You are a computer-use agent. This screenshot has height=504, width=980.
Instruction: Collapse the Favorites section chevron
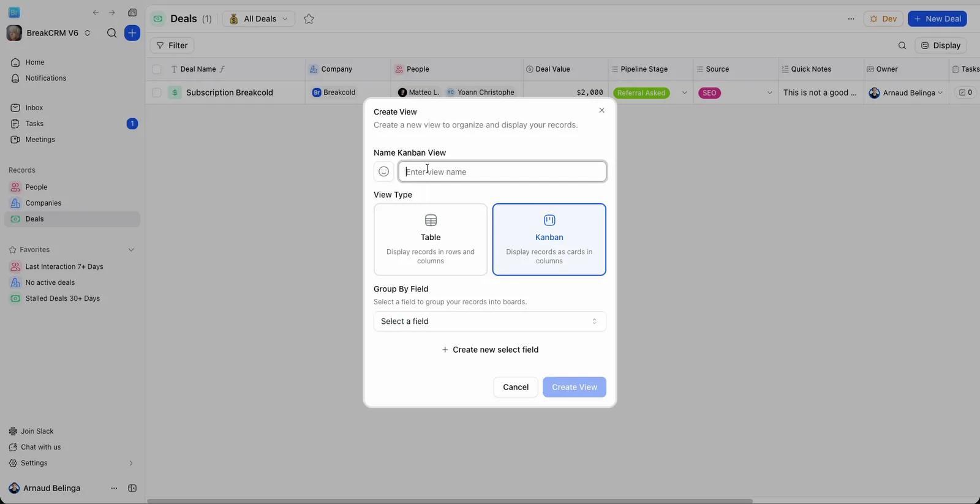131,250
